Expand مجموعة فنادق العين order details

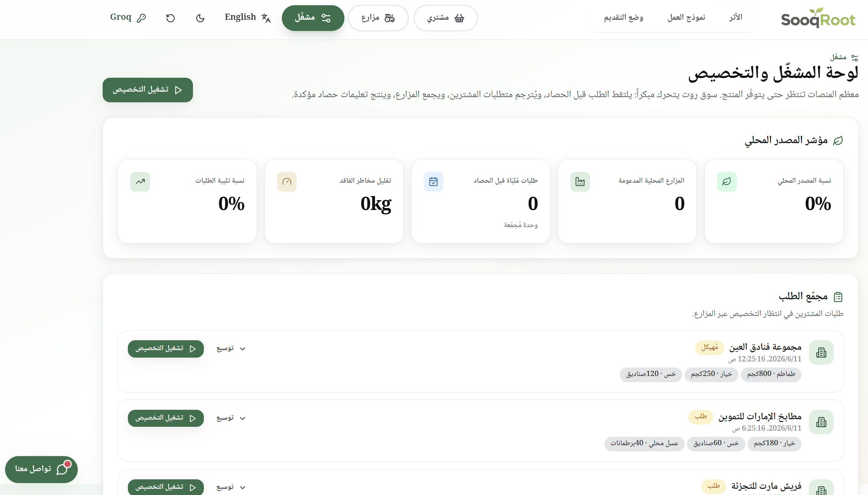(x=231, y=348)
